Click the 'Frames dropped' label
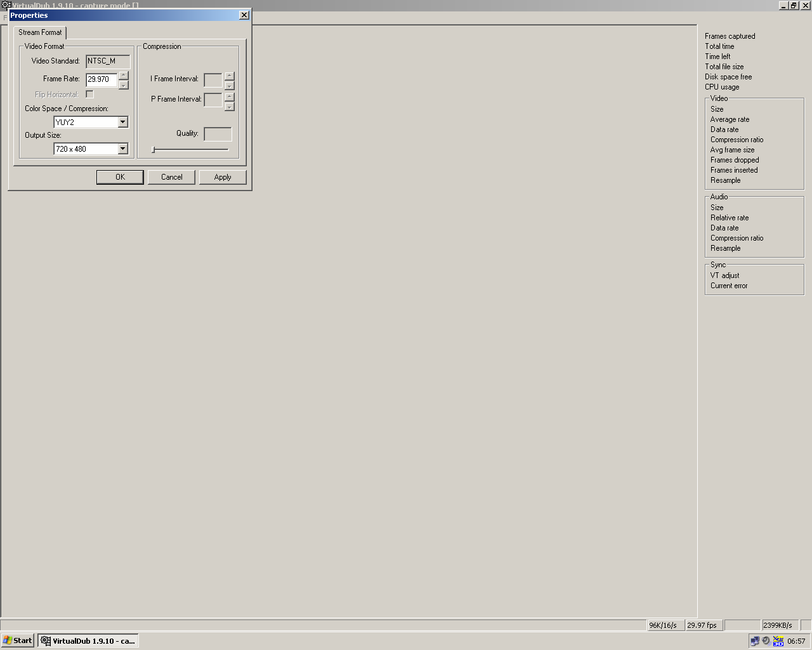The width and height of the screenshot is (812, 650). 735,160
